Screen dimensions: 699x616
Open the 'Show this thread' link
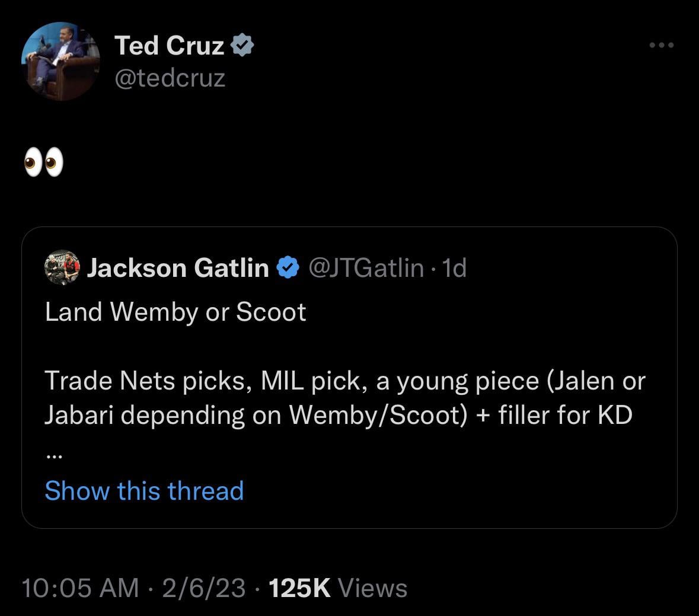coord(144,491)
